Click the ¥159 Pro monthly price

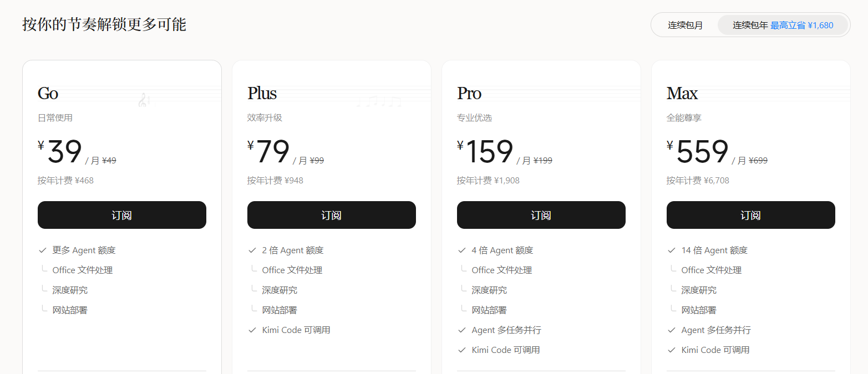485,152
